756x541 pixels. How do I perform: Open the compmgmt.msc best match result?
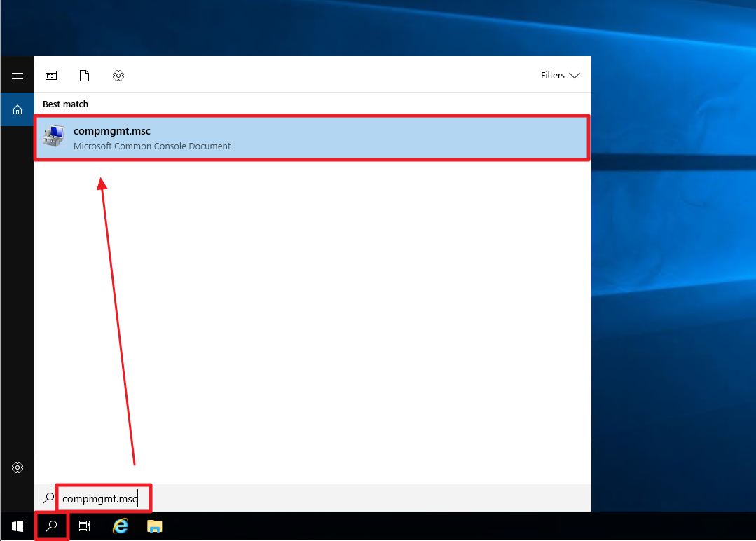click(x=312, y=138)
